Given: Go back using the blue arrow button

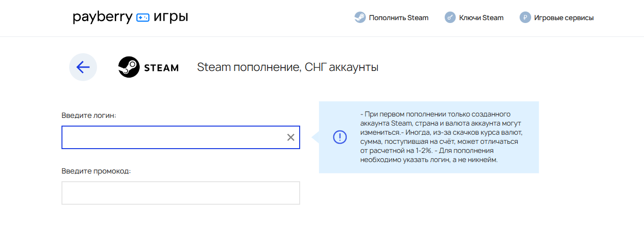Looking at the screenshot, I should pos(83,67).
